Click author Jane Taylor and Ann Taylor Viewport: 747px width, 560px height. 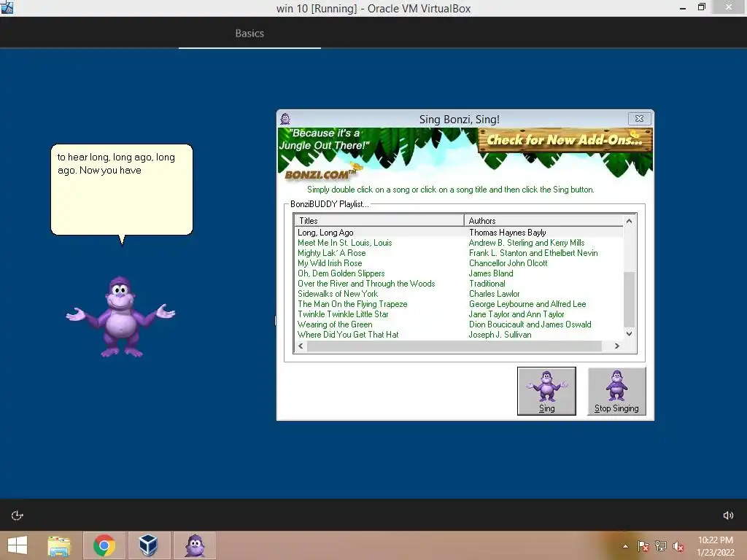coord(516,314)
